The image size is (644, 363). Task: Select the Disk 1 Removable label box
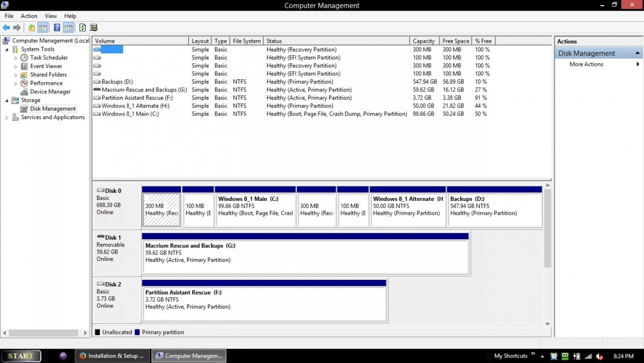tap(116, 253)
